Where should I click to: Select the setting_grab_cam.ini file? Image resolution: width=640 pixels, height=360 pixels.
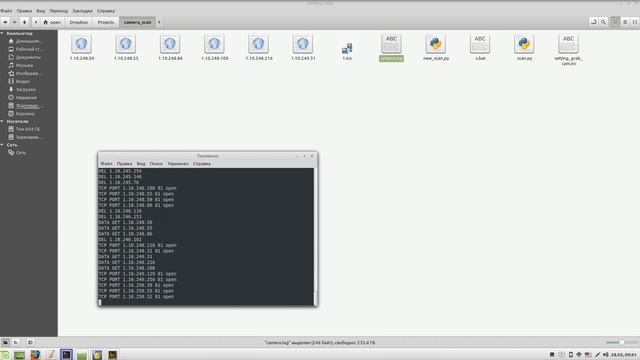569,50
